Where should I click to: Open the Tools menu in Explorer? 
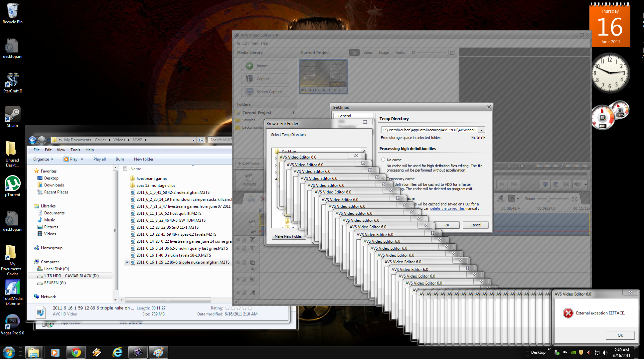tap(75, 150)
